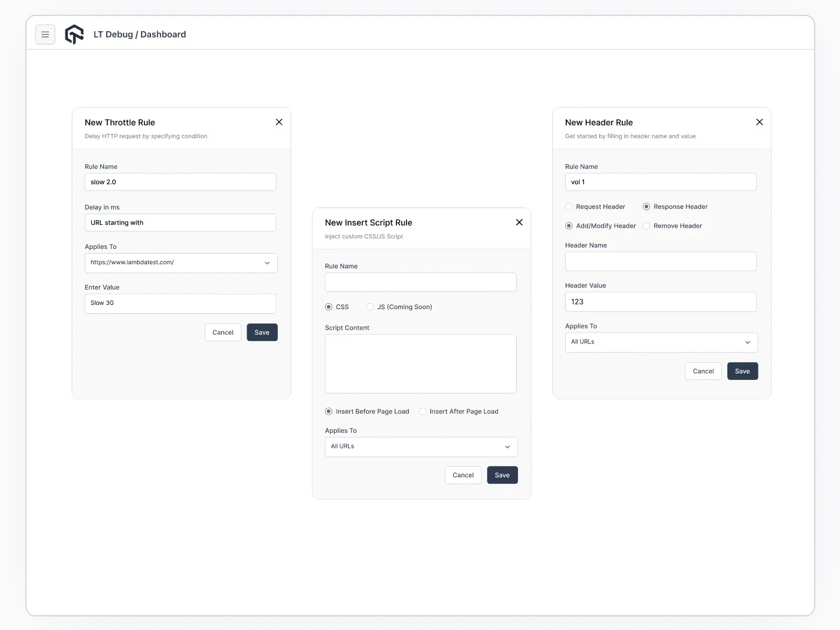Screen dimensions: 840x630
Task: Click Rule Name field containing slow 2.0
Action: [x=181, y=182]
